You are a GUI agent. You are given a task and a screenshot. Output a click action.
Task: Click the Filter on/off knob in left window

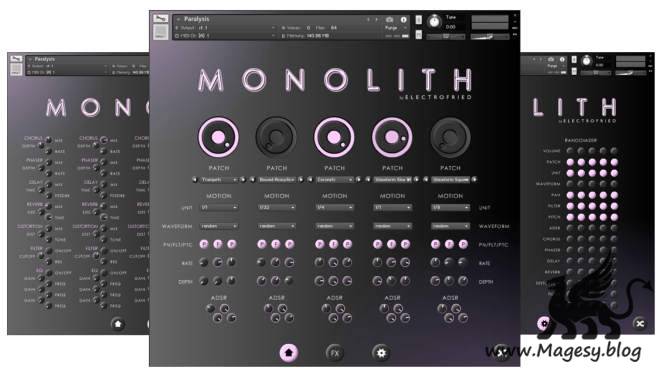49,251
